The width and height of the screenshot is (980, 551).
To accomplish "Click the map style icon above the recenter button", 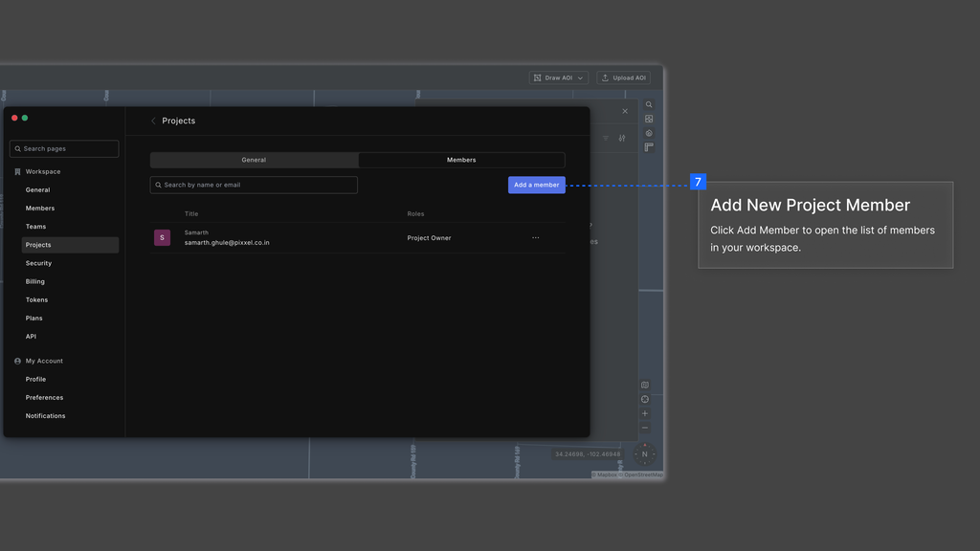I will click(645, 385).
